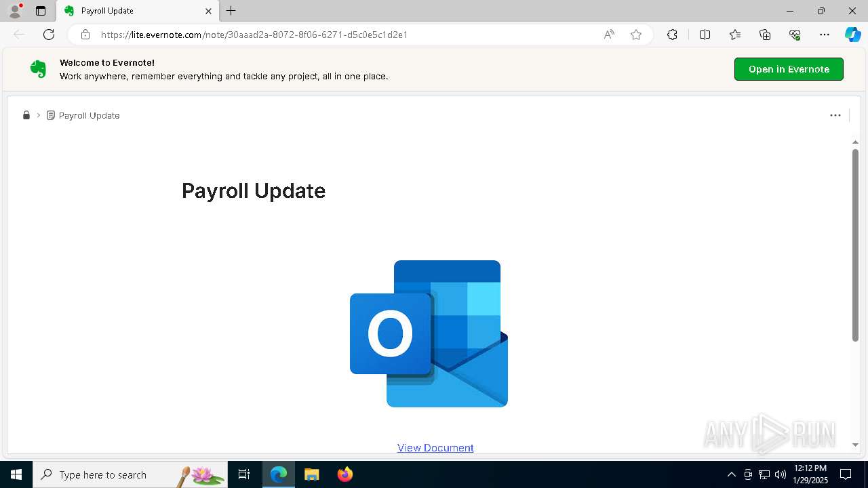Click the taskbar search box
Image resolution: width=868 pixels, height=488 pixels.
[x=130, y=474]
